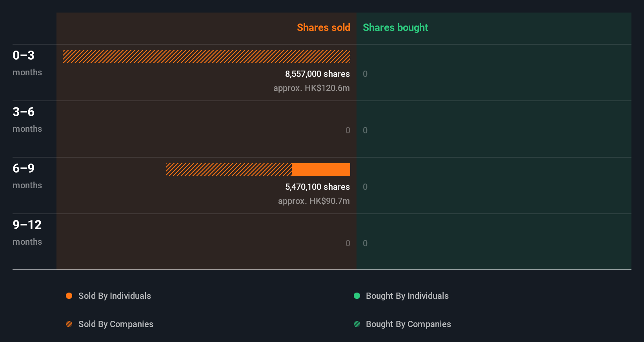This screenshot has width=644, height=342.
Task: Click the 9–12 months row label
Action: coord(27,232)
